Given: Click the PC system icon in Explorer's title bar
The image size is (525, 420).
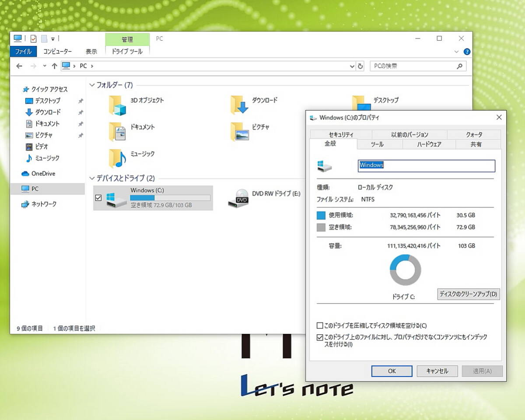Looking at the screenshot, I should click(18, 38).
